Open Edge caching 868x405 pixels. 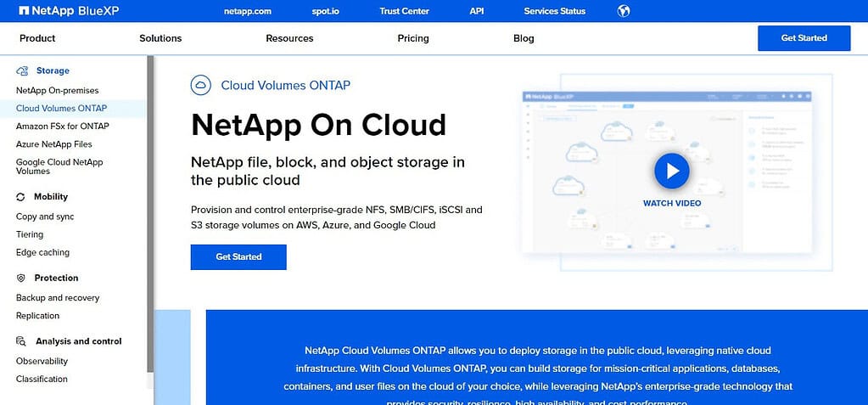point(42,253)
